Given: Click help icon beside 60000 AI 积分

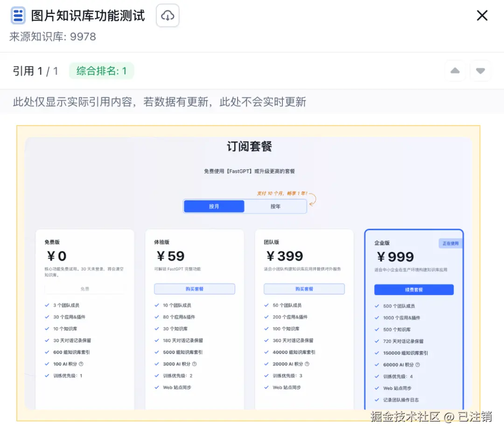Looking at the screenshot, I should coord(418,365).
